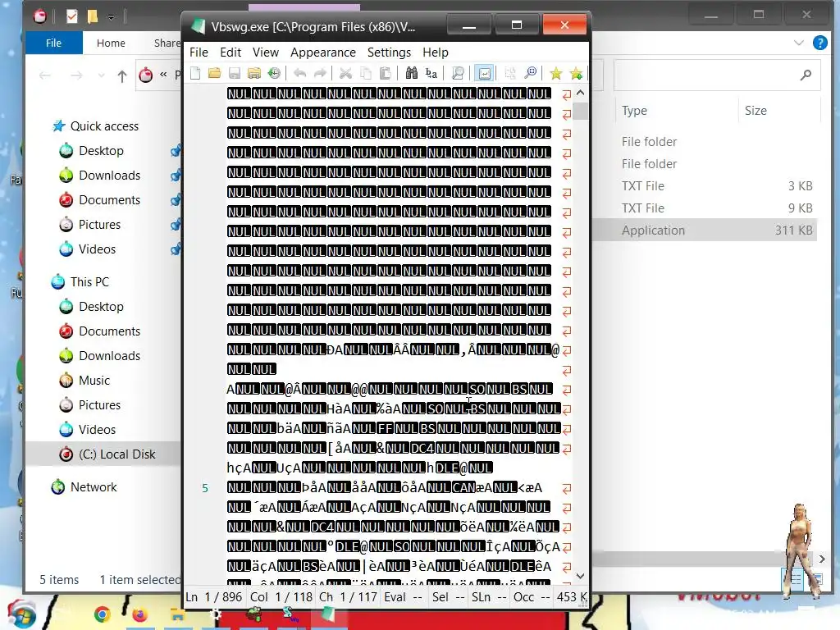Select Quick access in navigation pane
This screenshot has width=840, height=630.
coord(104,126)
